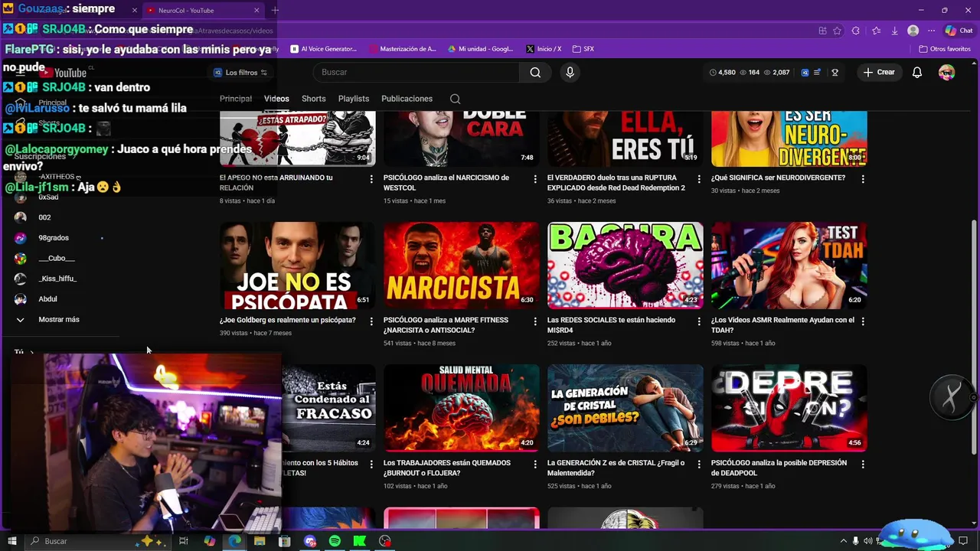980x551 pixels.
Task: Open Kick app icon on taskbar
Action: coord(360,541)
